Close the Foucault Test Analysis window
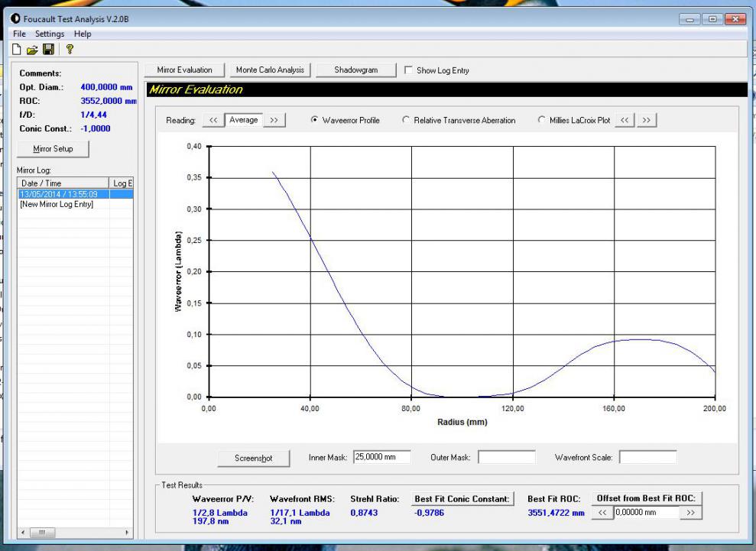The width and height of the screenshot is (756, 551). click(735, 19)
